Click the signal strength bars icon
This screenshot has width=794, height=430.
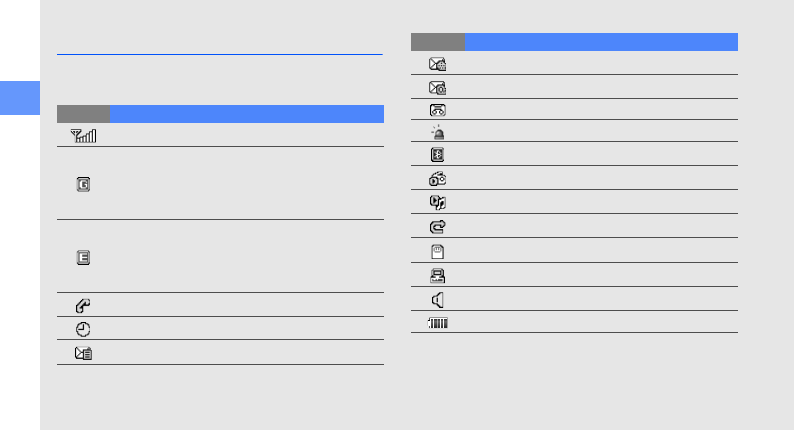tap(84, 135)
